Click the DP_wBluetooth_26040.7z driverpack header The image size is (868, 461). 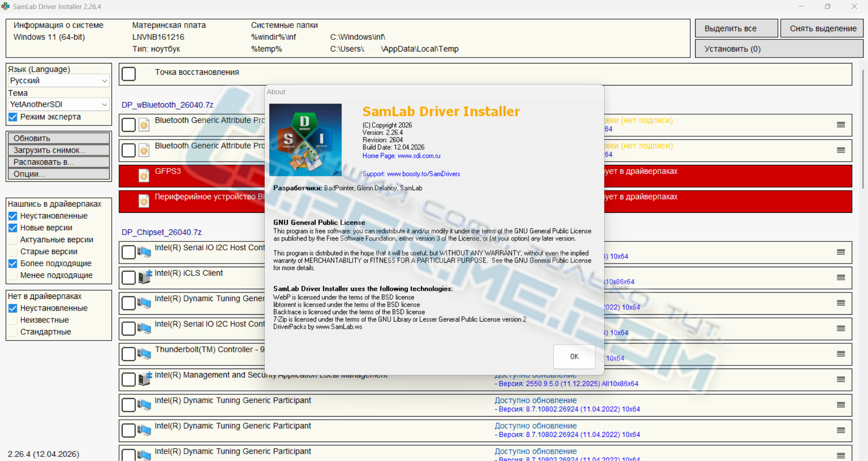[167, 105]
